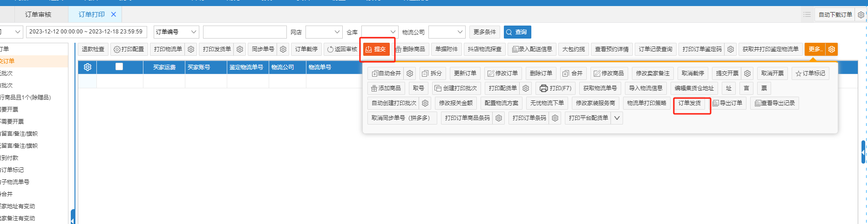Open the 仓库 warehouse dropdown

pyautogui.click(x=380, y=32)
